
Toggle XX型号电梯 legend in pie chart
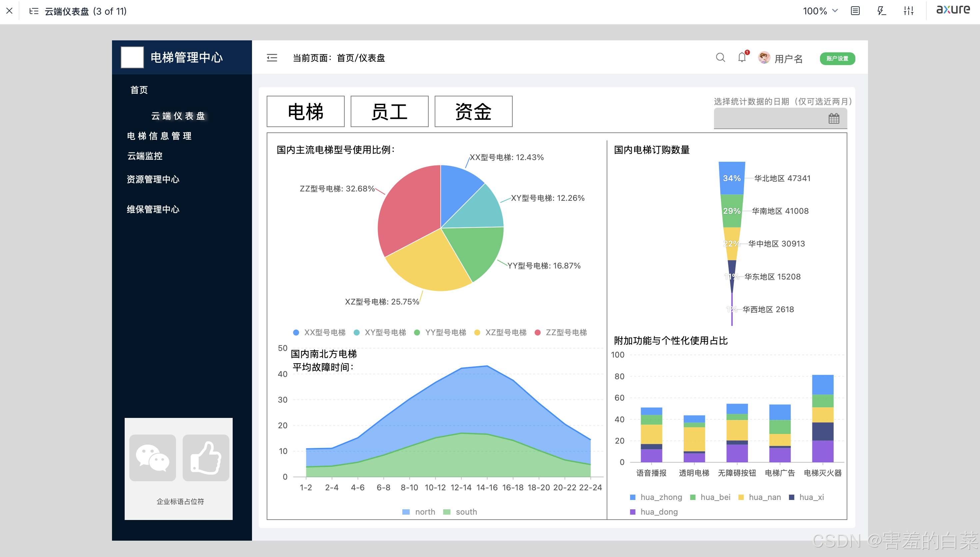point(319,333)
